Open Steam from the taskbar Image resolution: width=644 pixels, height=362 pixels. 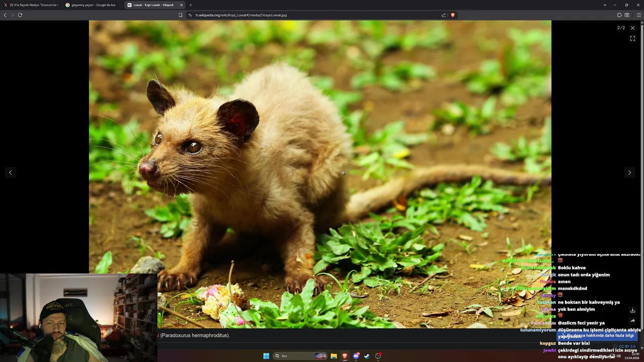point(367,356)
